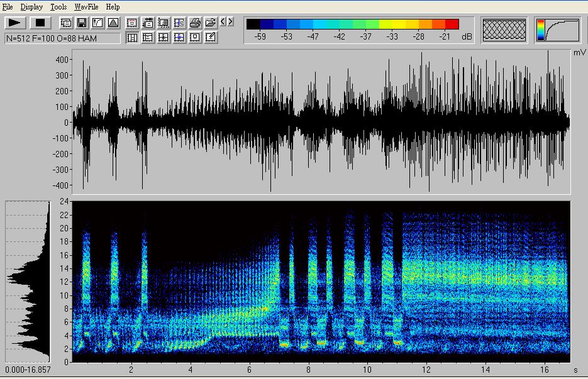Screen dimensions: 588x379
Task: Click the bell-shaped window function icon
Action: [x=113, y=23]
